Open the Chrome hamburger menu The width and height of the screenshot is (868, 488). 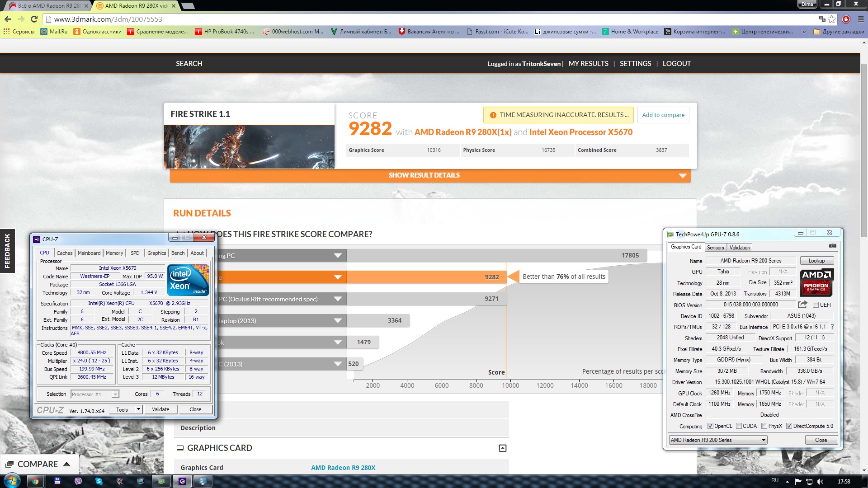tap(861, 19)
